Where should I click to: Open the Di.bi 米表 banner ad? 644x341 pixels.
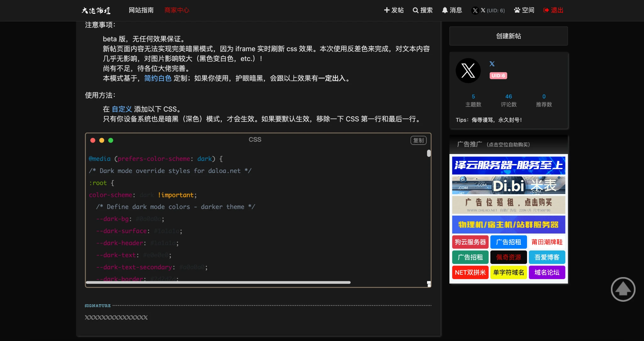(x=508, y=185)
